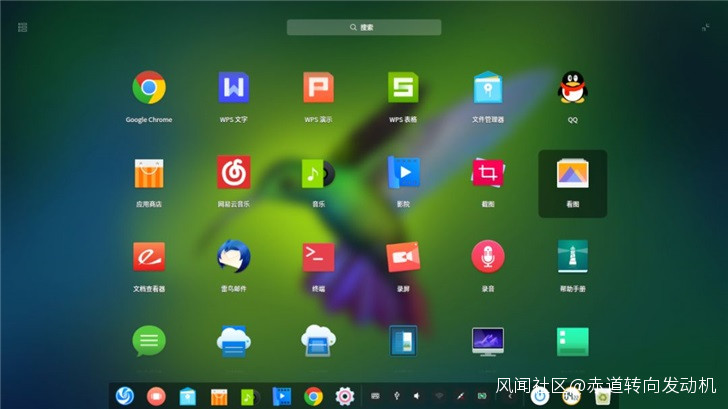Open 帮助手册 help manual

(x=572, y=256)
